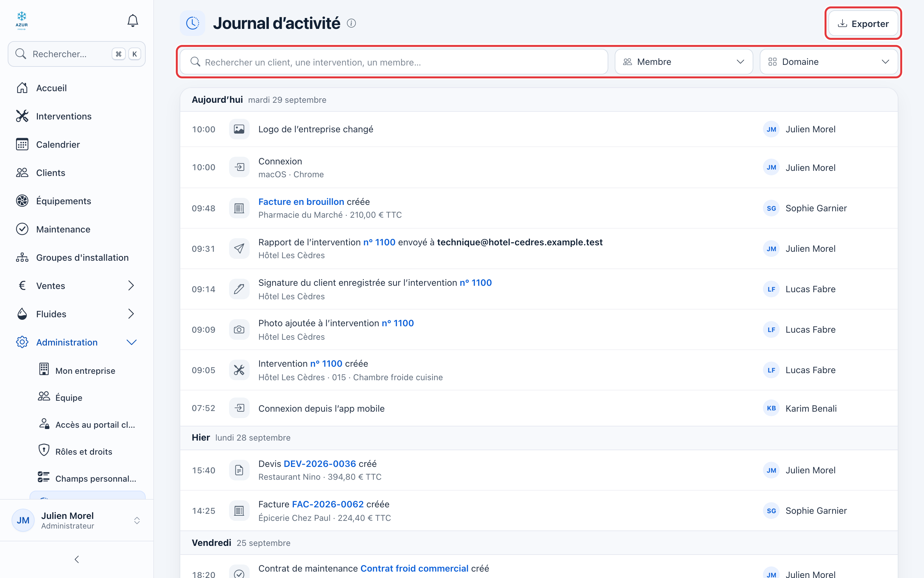Click the invoice icon on the Pharmacie du Marché row
This screenshot has height=578, width=924.
239,208
